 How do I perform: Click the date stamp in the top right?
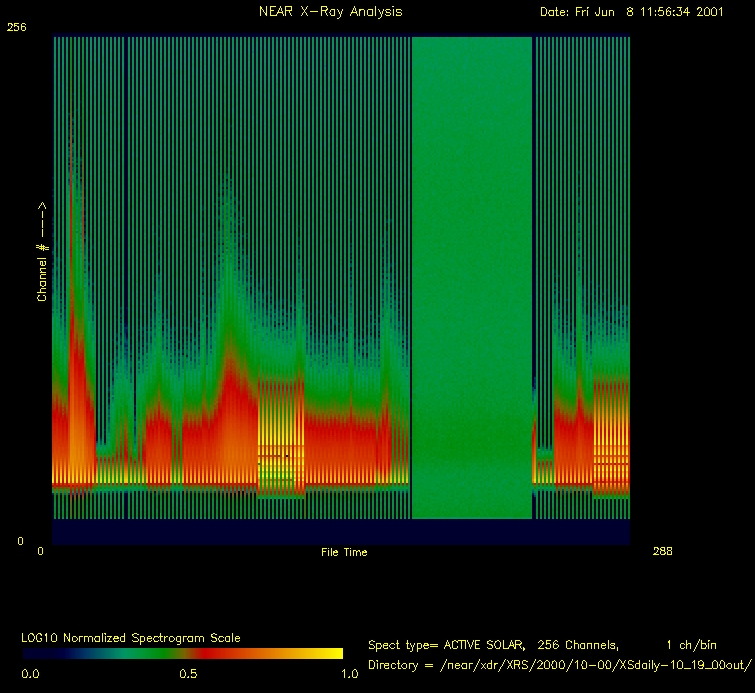coord(631,12)
